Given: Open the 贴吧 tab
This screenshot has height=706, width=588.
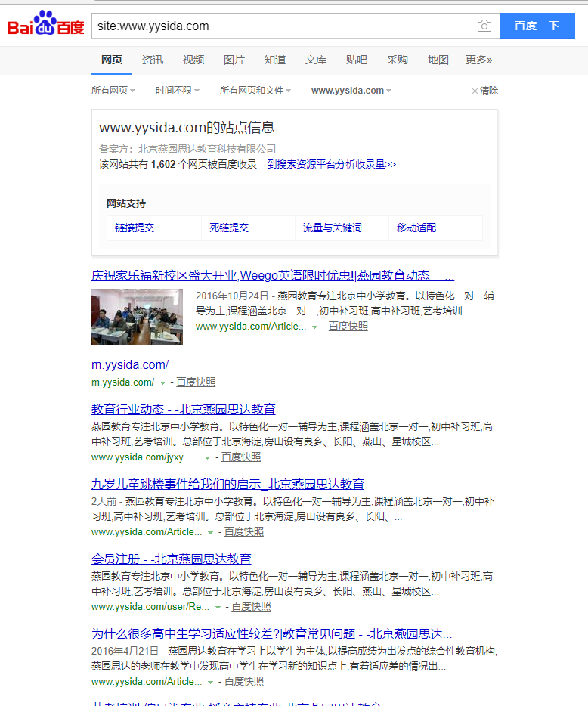Looking at the screenshot, I should (357, 60).
